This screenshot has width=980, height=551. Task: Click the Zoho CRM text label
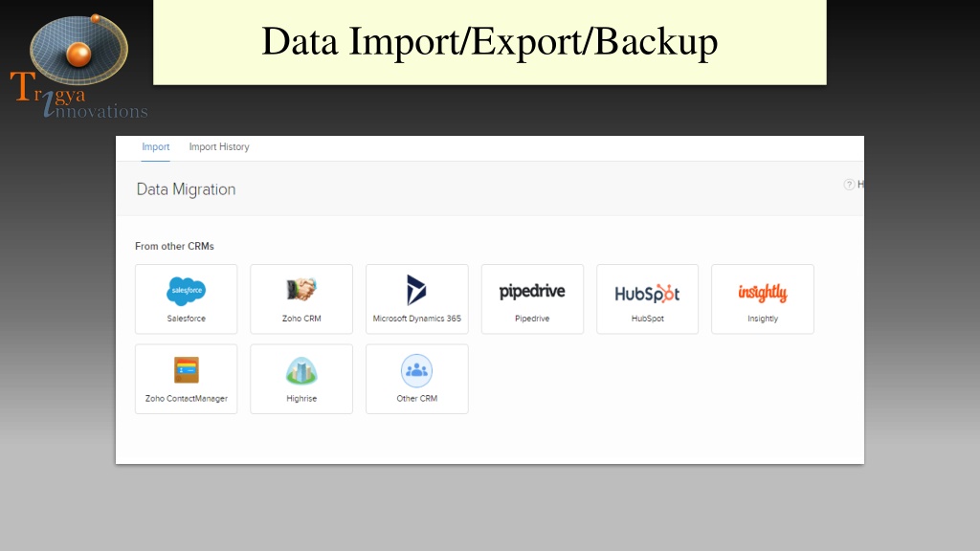pos(301,319)
